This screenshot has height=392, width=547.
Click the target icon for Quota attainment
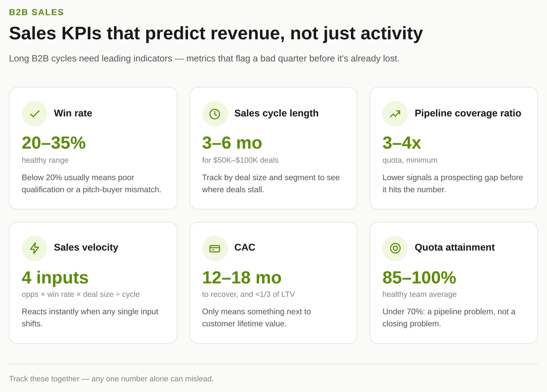(395, 248)
